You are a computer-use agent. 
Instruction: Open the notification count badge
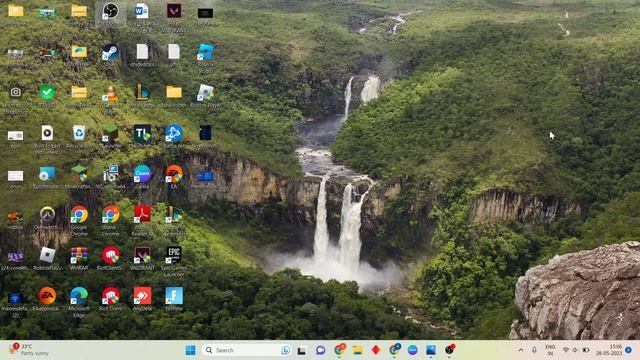coord(629,350)
